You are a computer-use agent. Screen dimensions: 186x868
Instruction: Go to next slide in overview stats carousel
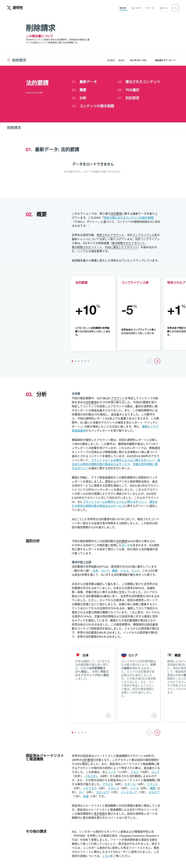[157, 361]
